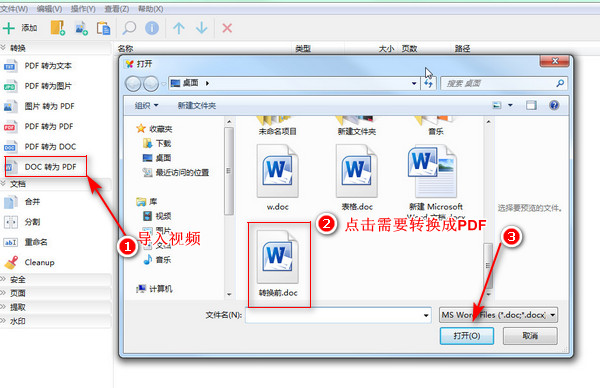
Task: Open the address bar dropdown arrow
Action: click(x=414, y=83)
